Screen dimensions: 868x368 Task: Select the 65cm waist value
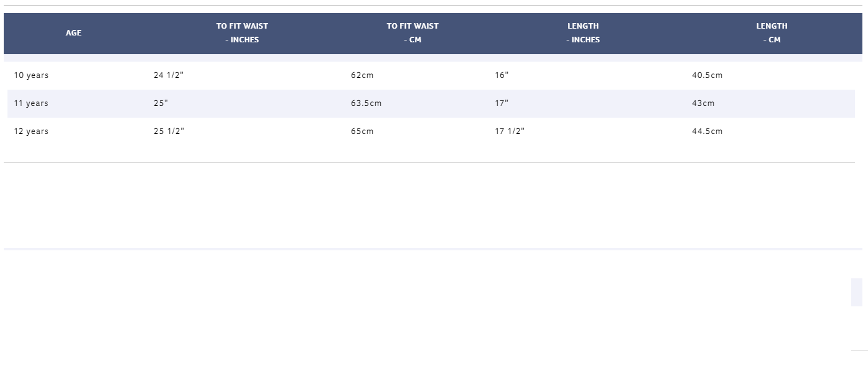362,131
